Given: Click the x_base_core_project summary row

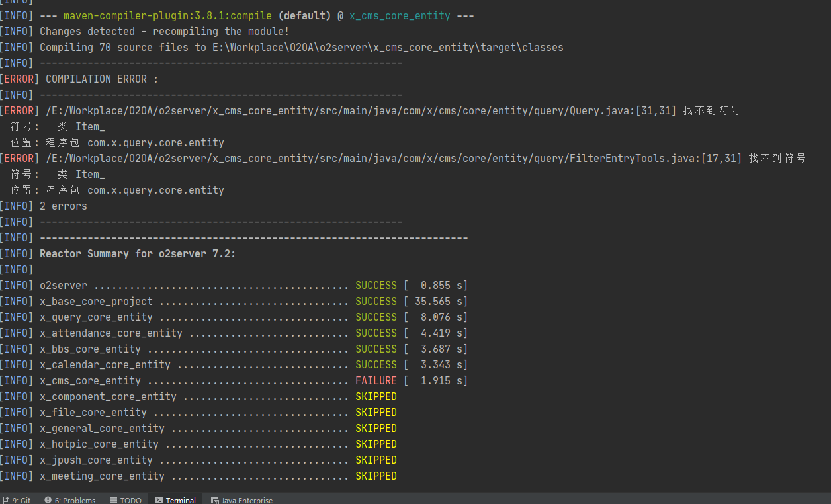Looking at the screenshot, I should (x=96, y=301).
